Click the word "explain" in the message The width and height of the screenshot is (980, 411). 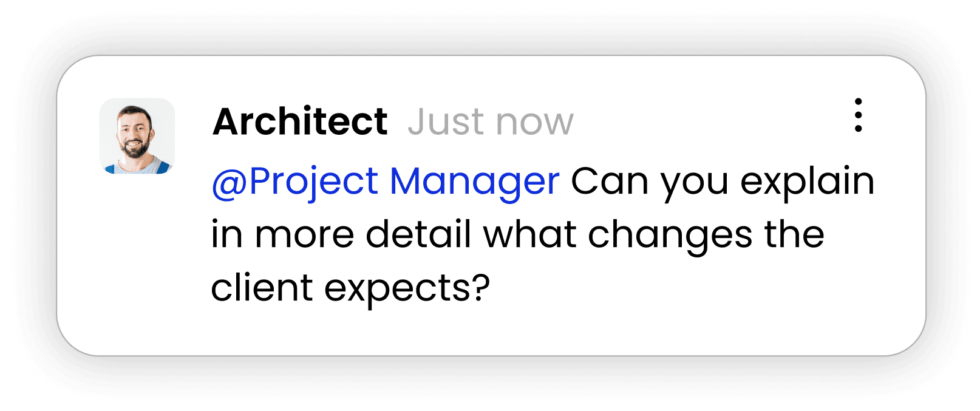click(807, 182)
